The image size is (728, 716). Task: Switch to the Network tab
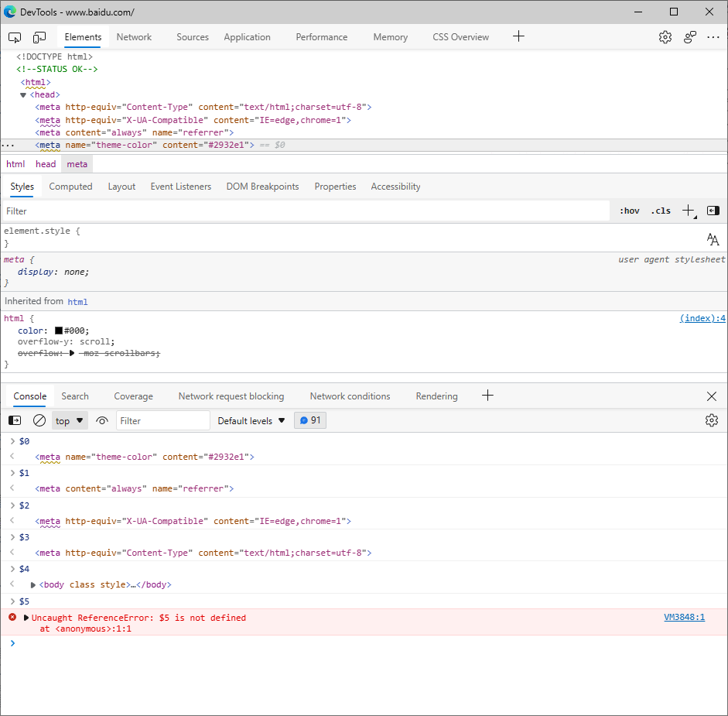134,37
